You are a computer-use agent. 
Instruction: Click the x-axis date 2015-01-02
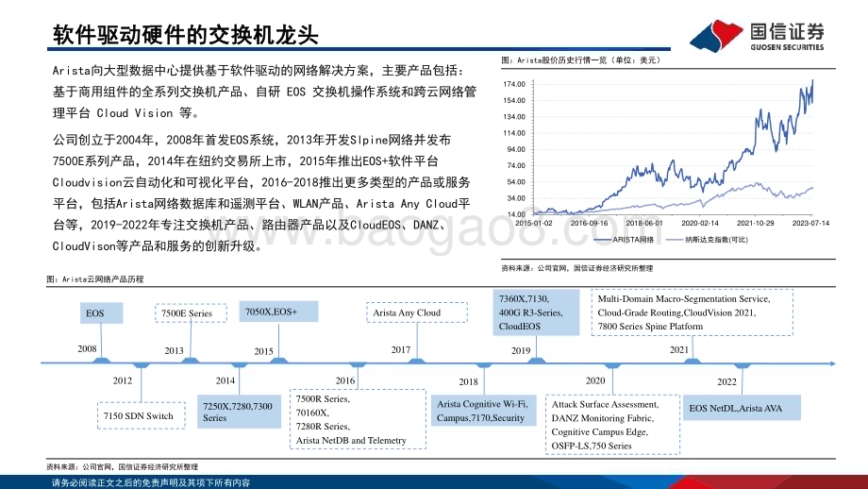(x=534, y=223)
